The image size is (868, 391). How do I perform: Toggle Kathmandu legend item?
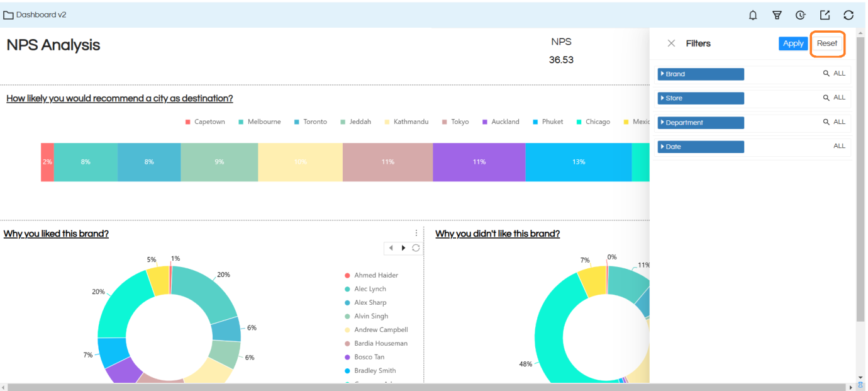pos(406,122)
